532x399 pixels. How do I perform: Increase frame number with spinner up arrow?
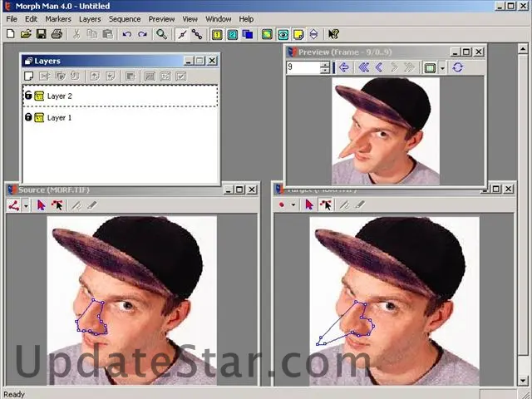click(325, 64)
